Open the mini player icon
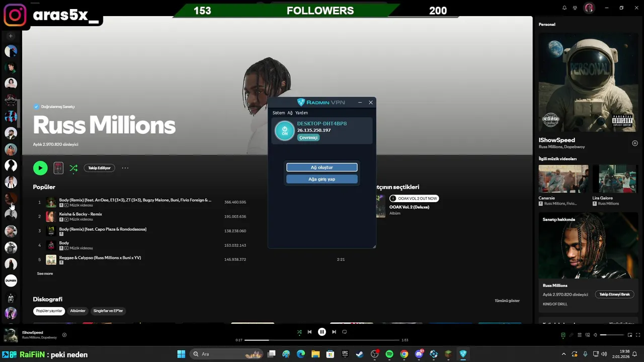Viewport: 644px width, 362px height. click(x=629, y=335)
